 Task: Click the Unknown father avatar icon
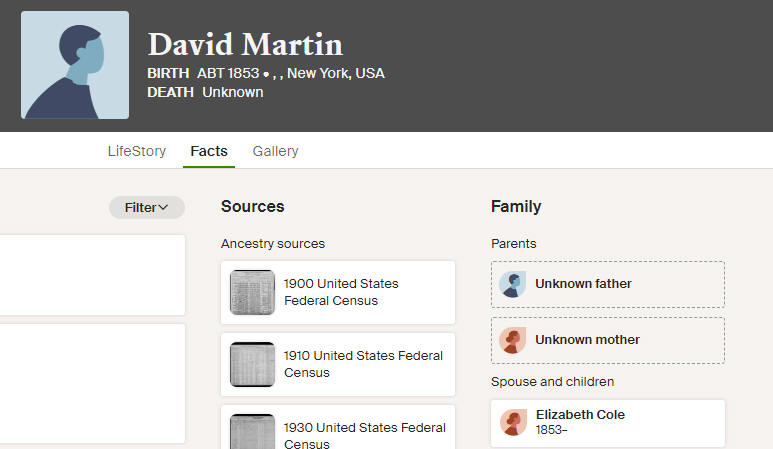click(512, 284)
